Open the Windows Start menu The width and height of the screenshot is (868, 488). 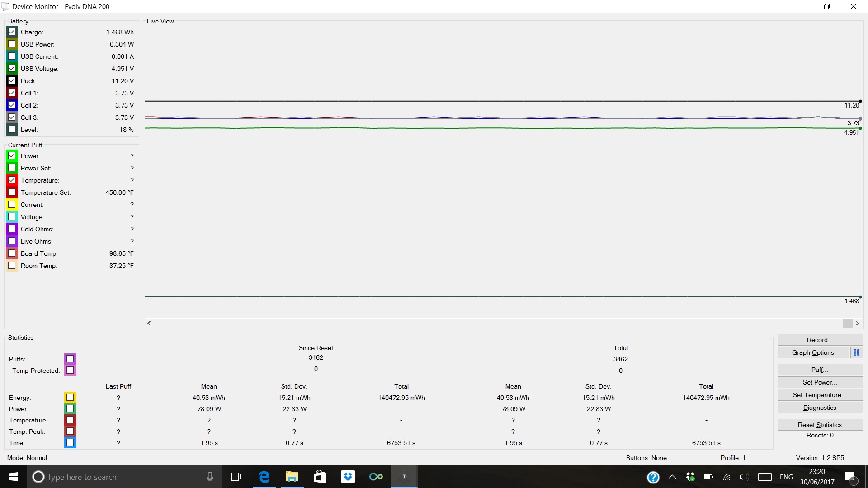click(14, 477)
